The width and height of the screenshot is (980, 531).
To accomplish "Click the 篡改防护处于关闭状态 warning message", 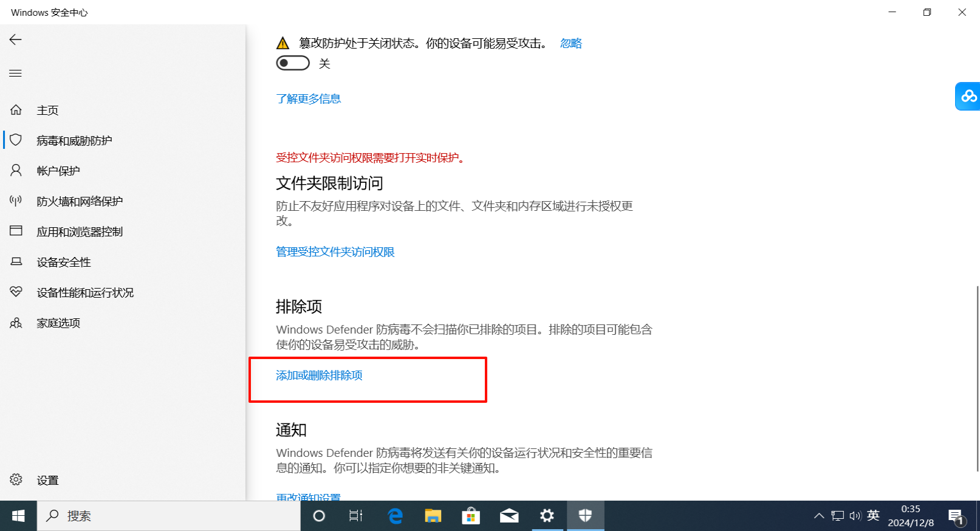I will (x=423, y=43).
